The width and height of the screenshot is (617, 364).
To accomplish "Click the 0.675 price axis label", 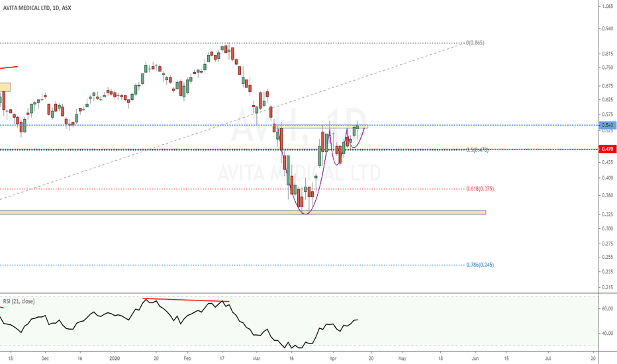I will pos(607,86).
